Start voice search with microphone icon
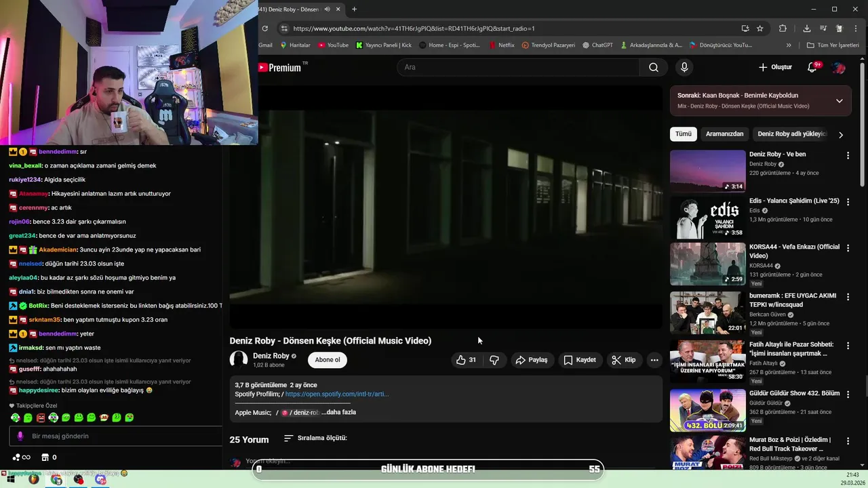The width and height of the screenshot is (868, 488). pyautogui.click(x=684, y=67)
